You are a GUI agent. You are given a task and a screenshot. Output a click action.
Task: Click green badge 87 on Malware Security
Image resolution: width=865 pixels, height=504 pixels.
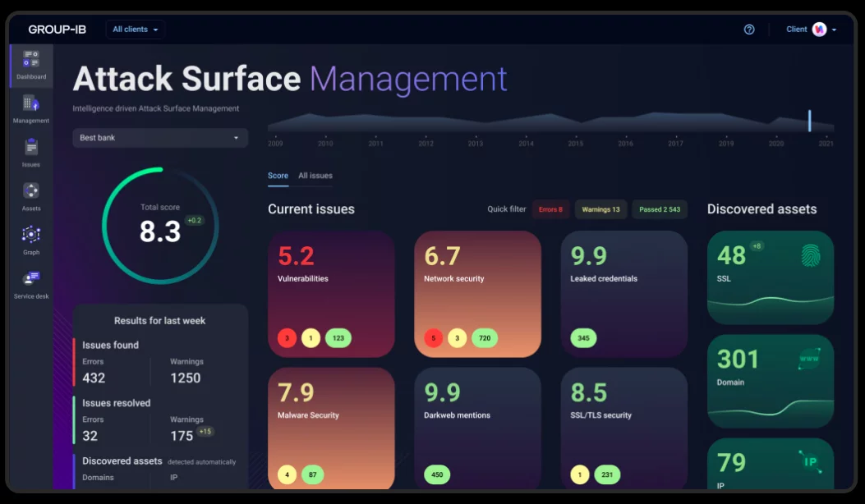click(313, 474)
